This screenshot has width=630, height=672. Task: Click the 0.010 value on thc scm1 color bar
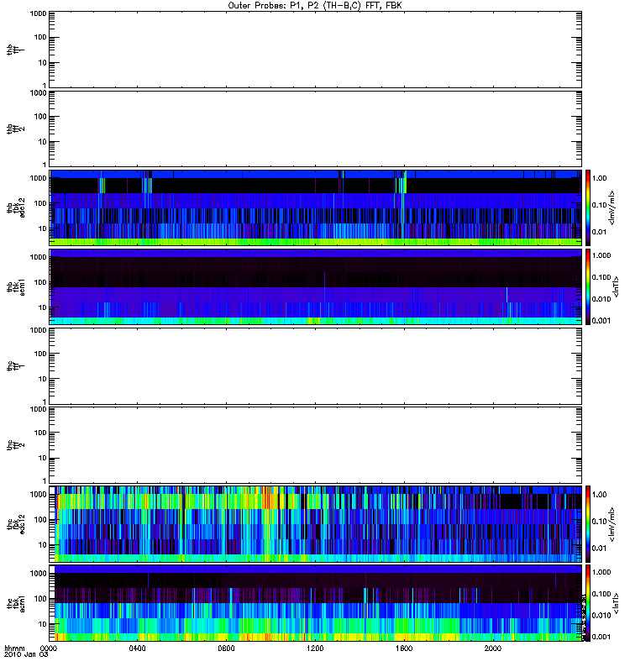[601, 616]
